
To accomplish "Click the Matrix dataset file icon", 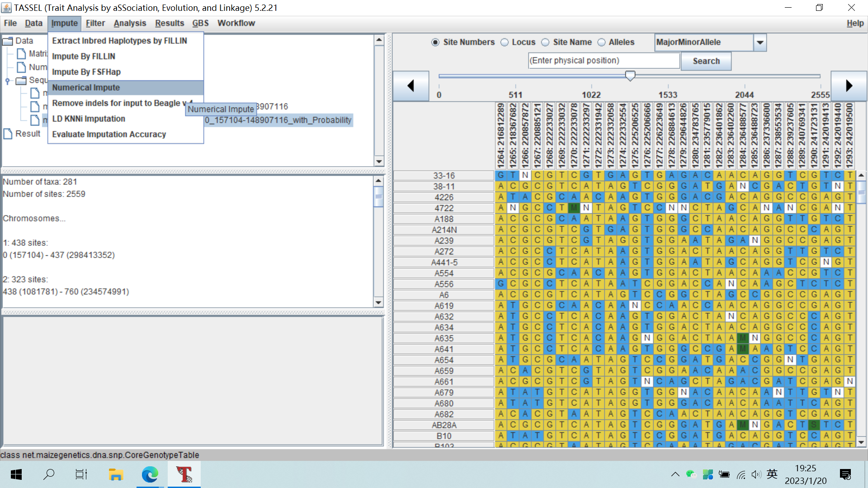I will (21, 53).
